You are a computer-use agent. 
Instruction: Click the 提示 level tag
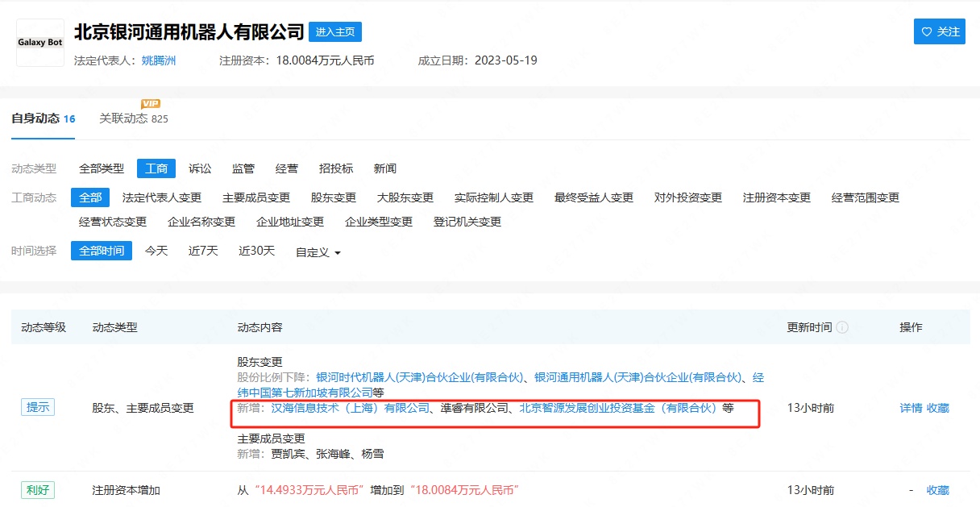click(x=38, y=408)
